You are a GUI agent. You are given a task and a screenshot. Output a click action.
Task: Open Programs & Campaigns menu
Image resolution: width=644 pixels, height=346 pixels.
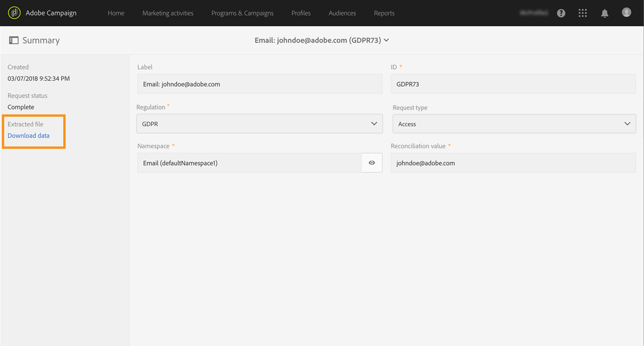coord(242,13)
